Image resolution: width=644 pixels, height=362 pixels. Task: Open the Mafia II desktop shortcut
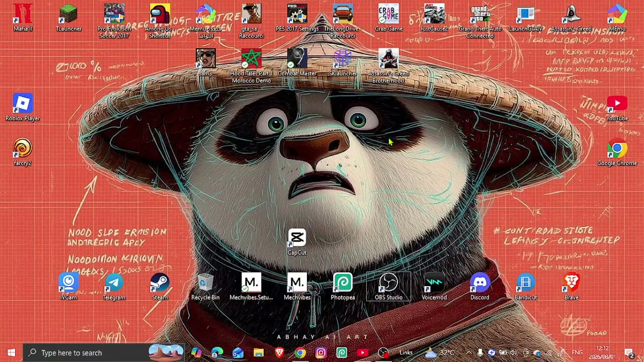(x=23, y=18)
